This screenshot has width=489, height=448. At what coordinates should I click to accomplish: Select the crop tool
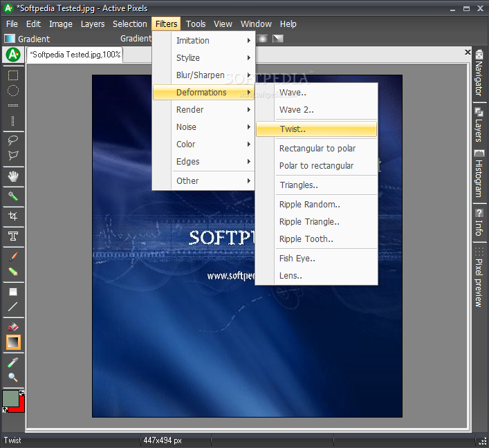pyautogui.click(x=12, y=216)
